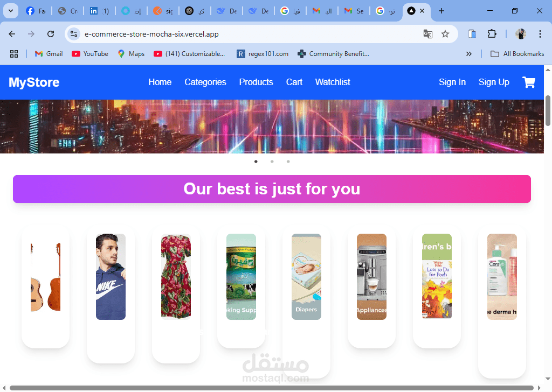Click the browser back arrow
Screen dimensions: 552x392
click(x=12, y=34)
